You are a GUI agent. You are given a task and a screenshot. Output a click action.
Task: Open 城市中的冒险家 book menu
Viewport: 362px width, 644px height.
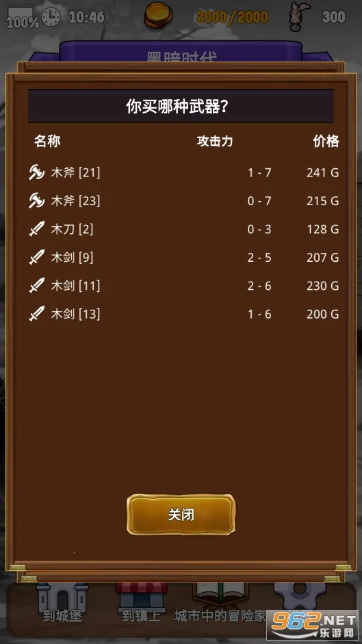(x=220, y=603)
